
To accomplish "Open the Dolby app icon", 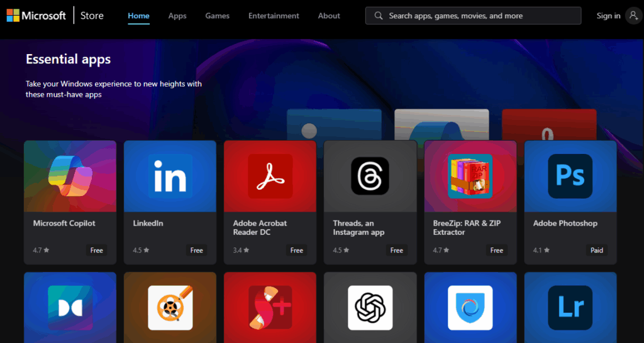I will click(x=70, y=308).
